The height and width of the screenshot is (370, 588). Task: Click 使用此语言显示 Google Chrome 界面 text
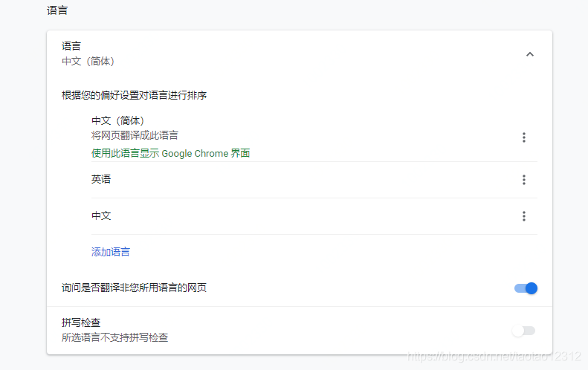click(171, 153)
